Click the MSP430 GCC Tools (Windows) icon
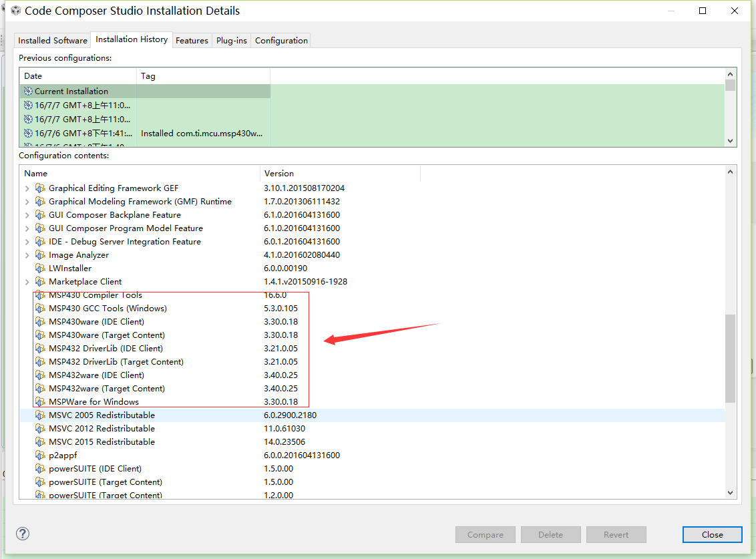 coord(40,308)
